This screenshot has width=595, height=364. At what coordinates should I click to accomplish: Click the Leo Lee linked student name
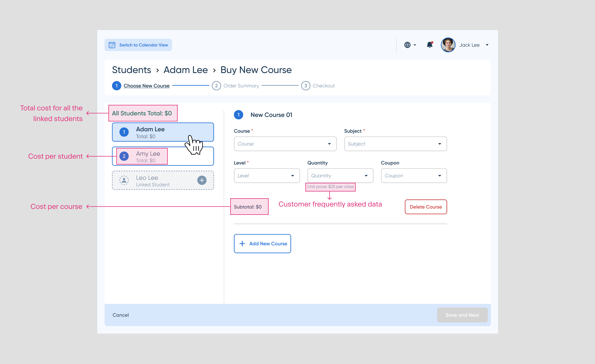pos(147,178)
